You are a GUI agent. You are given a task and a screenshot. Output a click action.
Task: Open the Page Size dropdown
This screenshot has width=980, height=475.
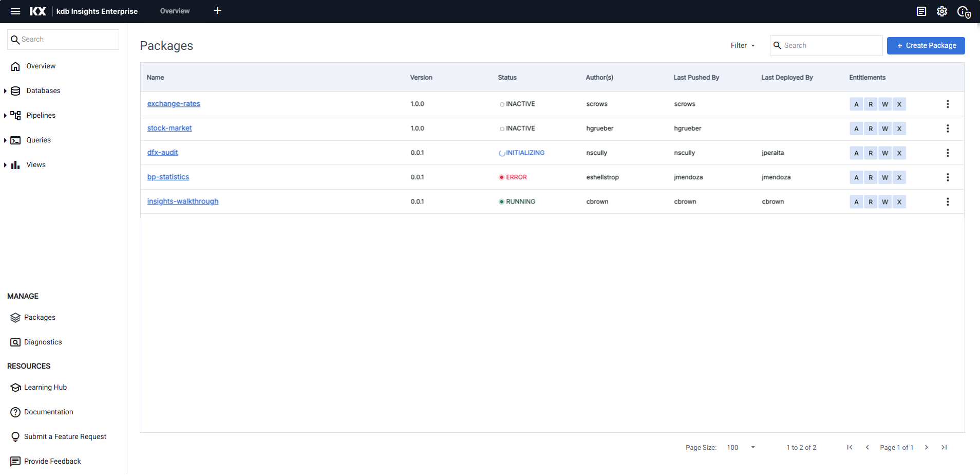pos(752,447)
